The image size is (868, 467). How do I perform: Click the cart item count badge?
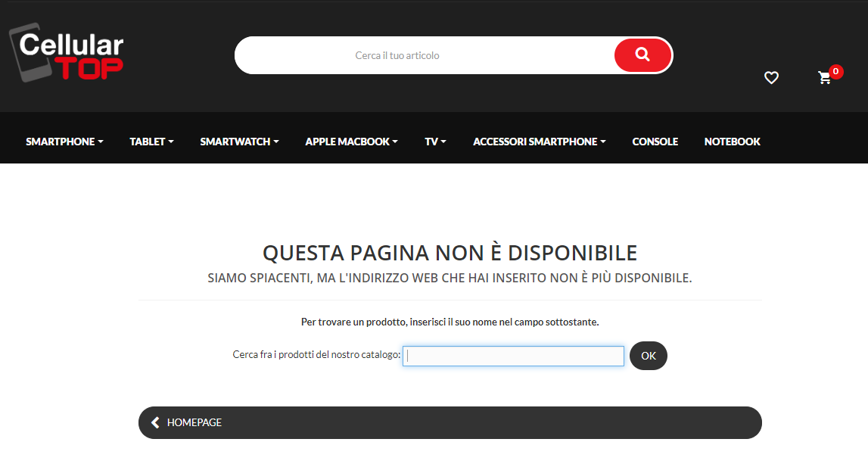(x=836, y=71)
